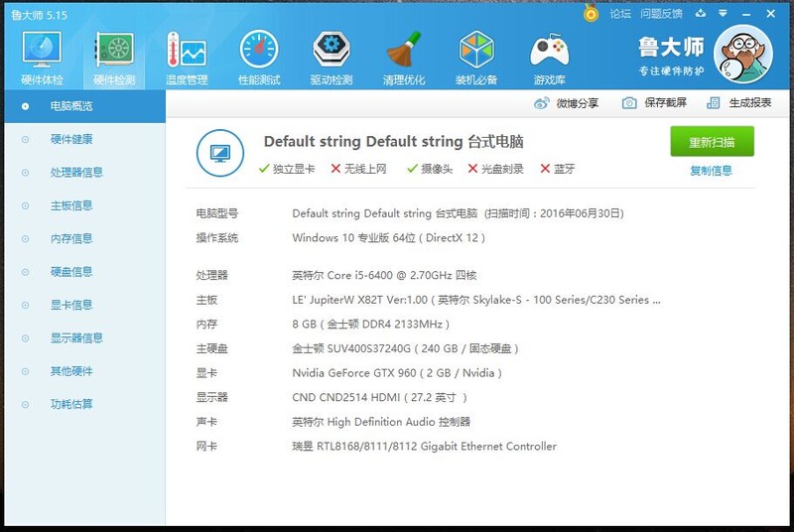Click the gold medal icon in title bar

pyautogui.click(x=591, y=13)
